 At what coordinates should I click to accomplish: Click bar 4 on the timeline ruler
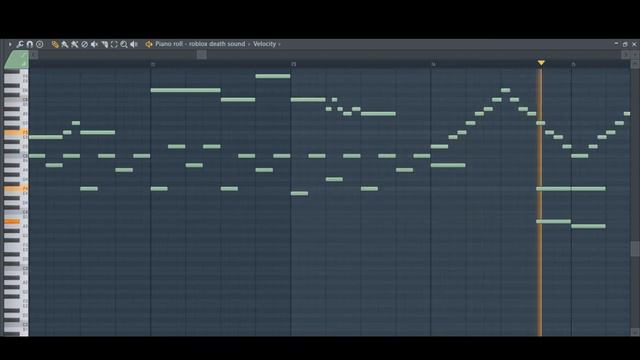433,64
